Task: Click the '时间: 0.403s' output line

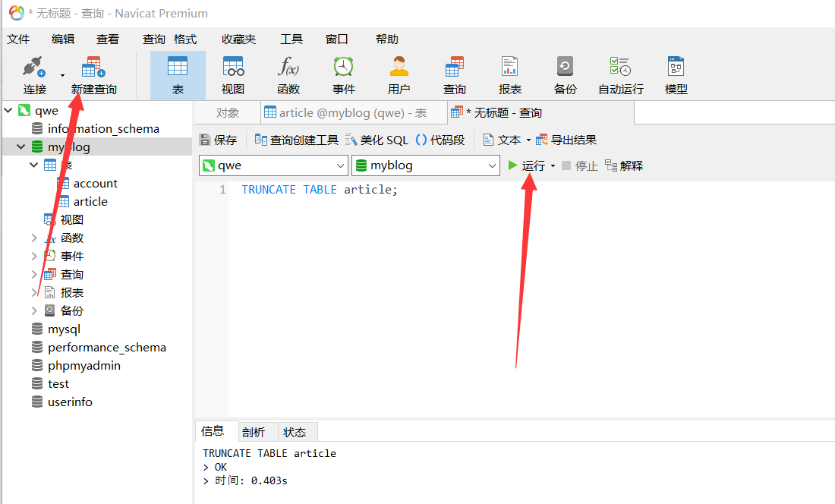Action: (250, 480)
